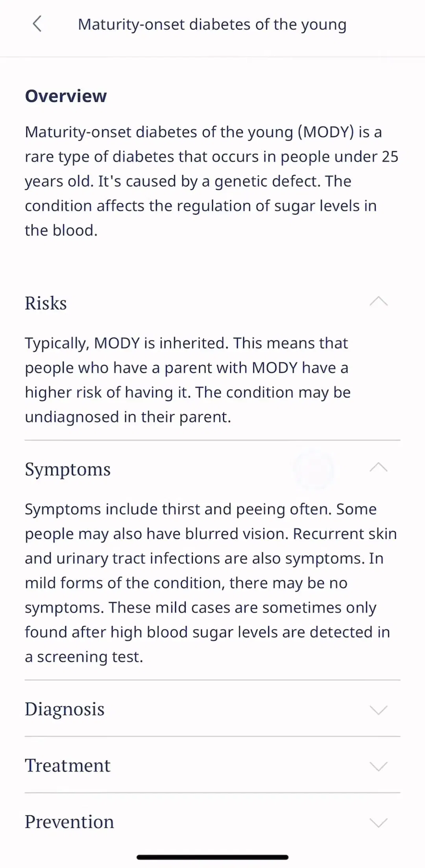Open the Prevention heading
Image resolution: width=425 pixels, height=868 pixels.
[69, 822]
